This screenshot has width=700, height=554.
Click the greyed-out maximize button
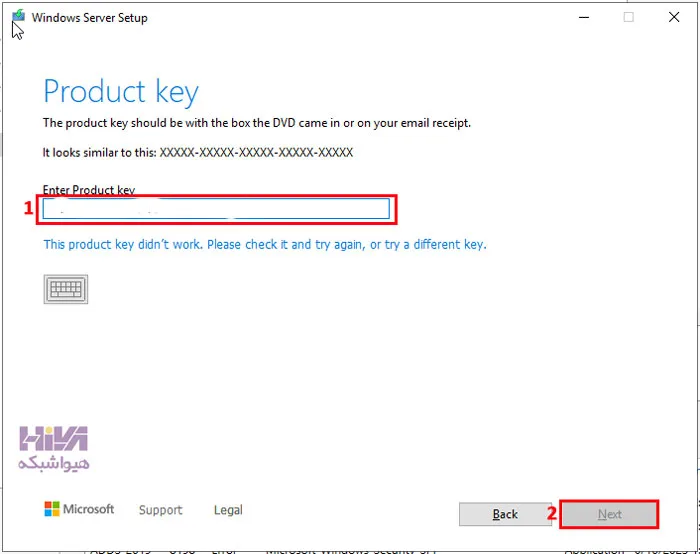coord(629,17)
